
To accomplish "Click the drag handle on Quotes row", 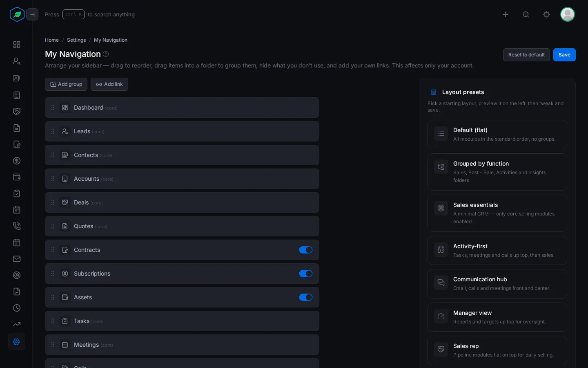I will click(53, 226).
